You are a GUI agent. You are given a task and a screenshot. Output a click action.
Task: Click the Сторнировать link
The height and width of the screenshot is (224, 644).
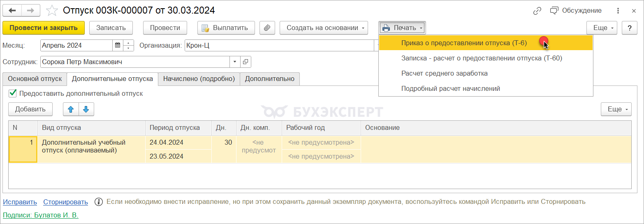(66, 202)
